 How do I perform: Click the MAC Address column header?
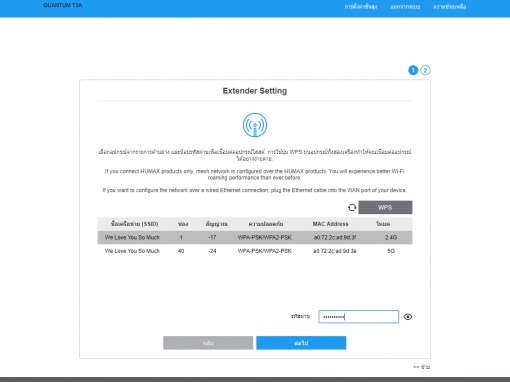(330, 224)
